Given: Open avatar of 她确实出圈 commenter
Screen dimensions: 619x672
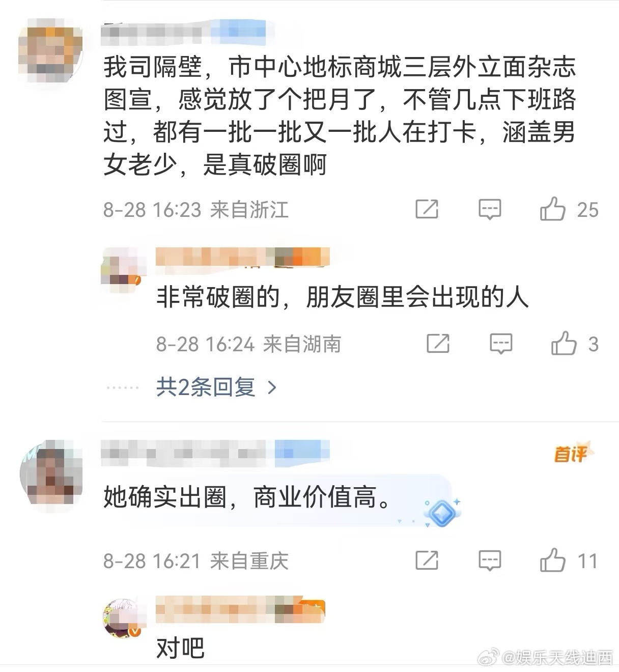Looking at the screenshot, I should point(51,473).
